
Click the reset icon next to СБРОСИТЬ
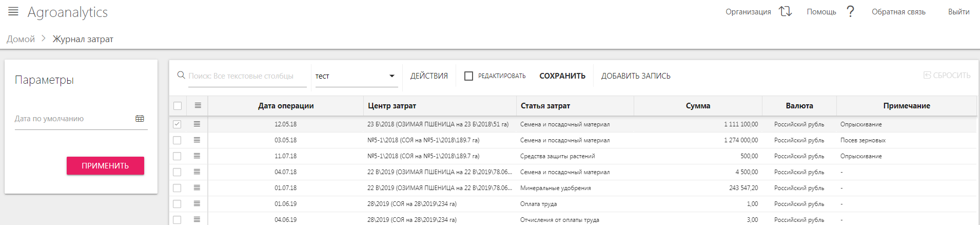pyautogui.click(x=927, y=76)
